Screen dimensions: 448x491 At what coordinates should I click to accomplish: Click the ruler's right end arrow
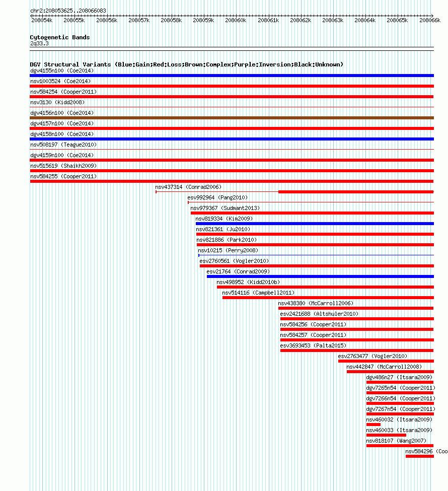432,16
